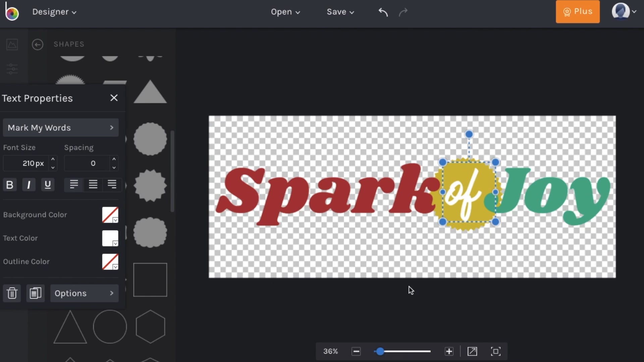Add the outlined triangle shape
Viewport: 644px width, 362px height.
(70, 328)
